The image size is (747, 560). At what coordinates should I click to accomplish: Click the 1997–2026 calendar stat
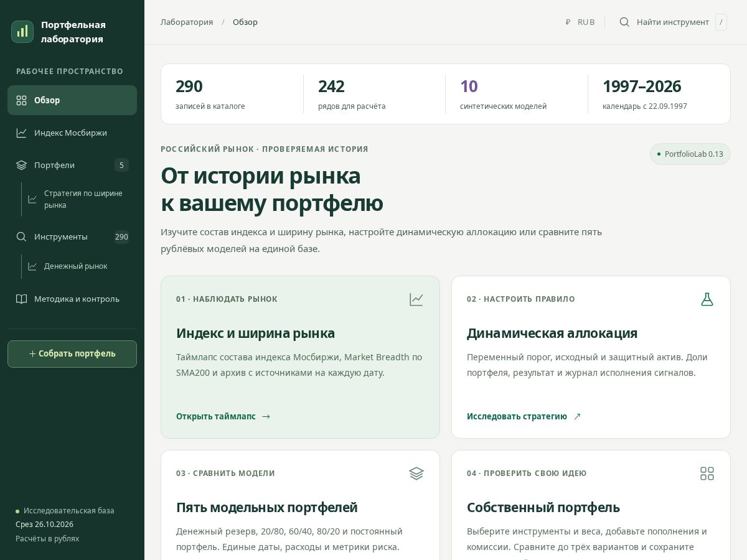(x=659, y=94)
